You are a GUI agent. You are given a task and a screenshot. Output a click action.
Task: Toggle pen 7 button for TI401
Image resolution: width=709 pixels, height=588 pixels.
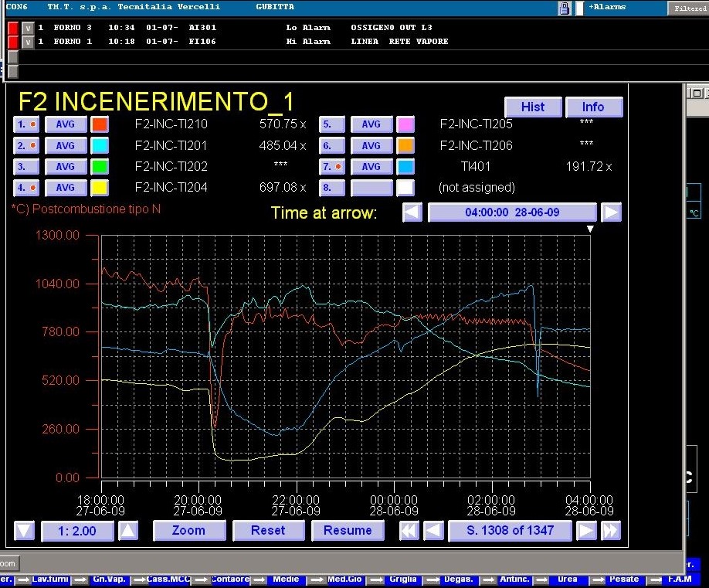[x=332, y=166]
